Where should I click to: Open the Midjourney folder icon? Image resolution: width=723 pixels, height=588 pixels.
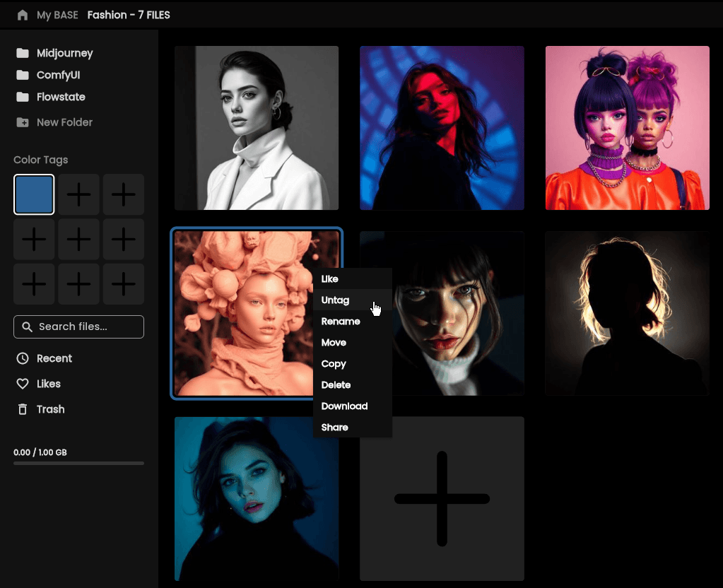[23, 53]
